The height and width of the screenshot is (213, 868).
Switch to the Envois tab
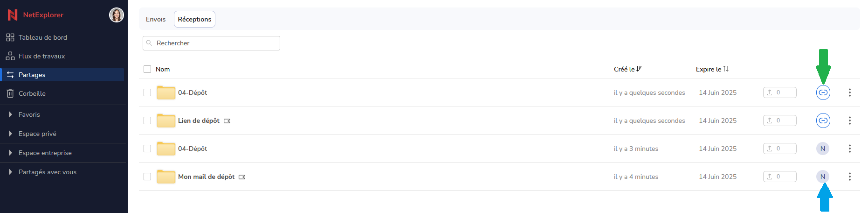point(156,19)
